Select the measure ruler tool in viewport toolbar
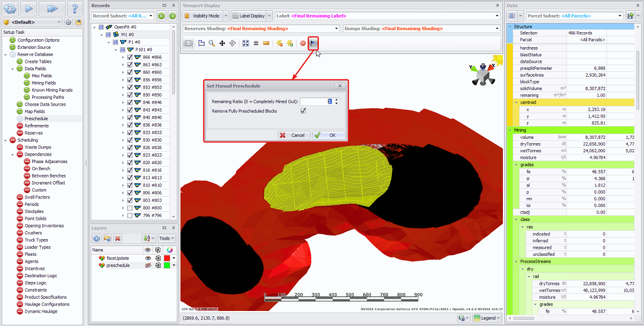644x326 pixels. click(266, 43)
